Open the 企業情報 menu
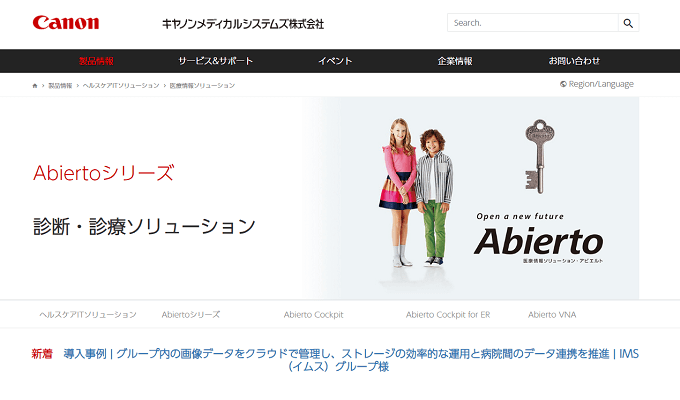The width and height of the screenshot is (680, 400). [455, 61]
